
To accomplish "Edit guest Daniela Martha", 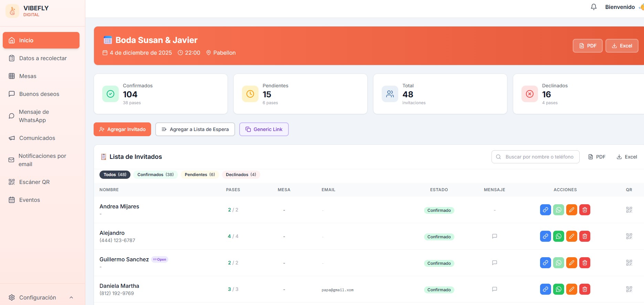I will pos(572,289).
